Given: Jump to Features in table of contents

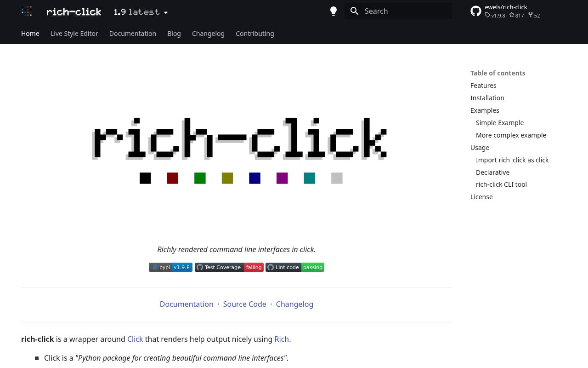Looking at the screenshot, I should pyautogui.click(x=483, y=86).
